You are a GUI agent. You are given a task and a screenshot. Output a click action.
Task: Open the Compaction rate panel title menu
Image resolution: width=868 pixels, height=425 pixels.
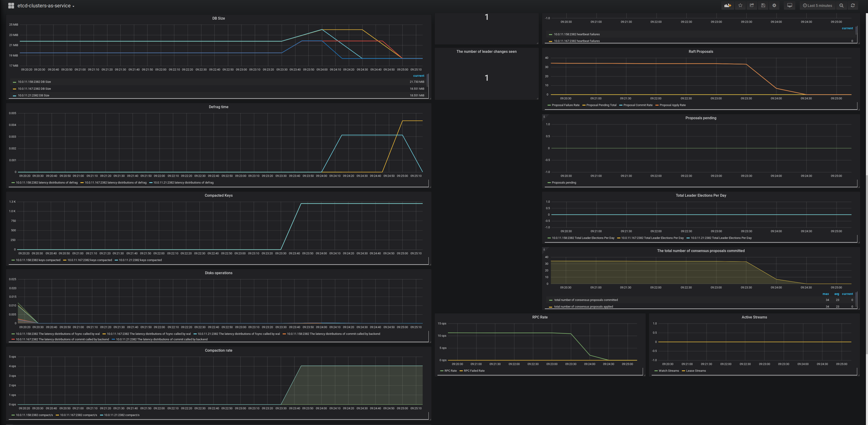click(218, 351)
